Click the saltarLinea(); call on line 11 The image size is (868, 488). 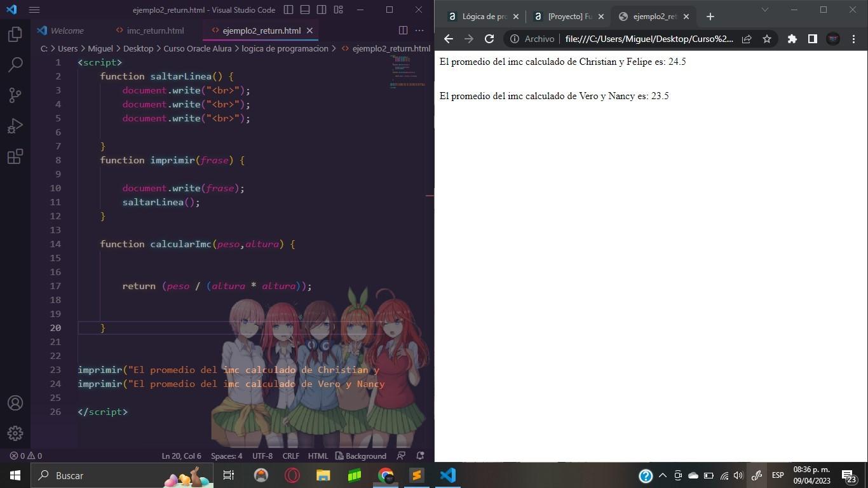pos(161,202)
